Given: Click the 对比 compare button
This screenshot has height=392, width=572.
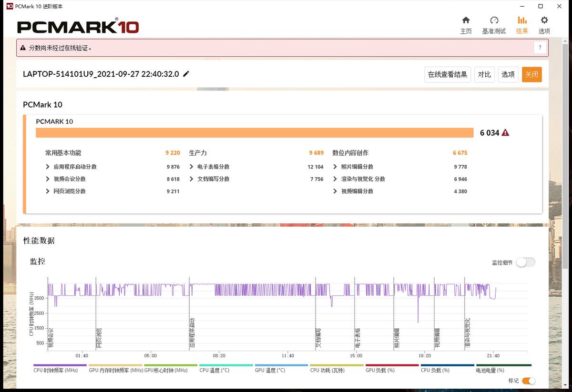Looking at the screenshot, I should pyautogui.click(x=484, y=74).
